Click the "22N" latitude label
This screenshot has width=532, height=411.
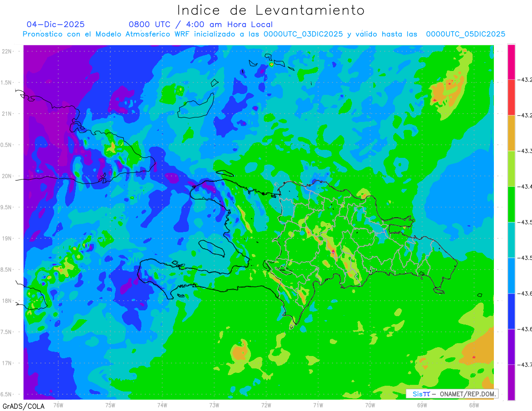pyautogui.click(x=8, y=51)
